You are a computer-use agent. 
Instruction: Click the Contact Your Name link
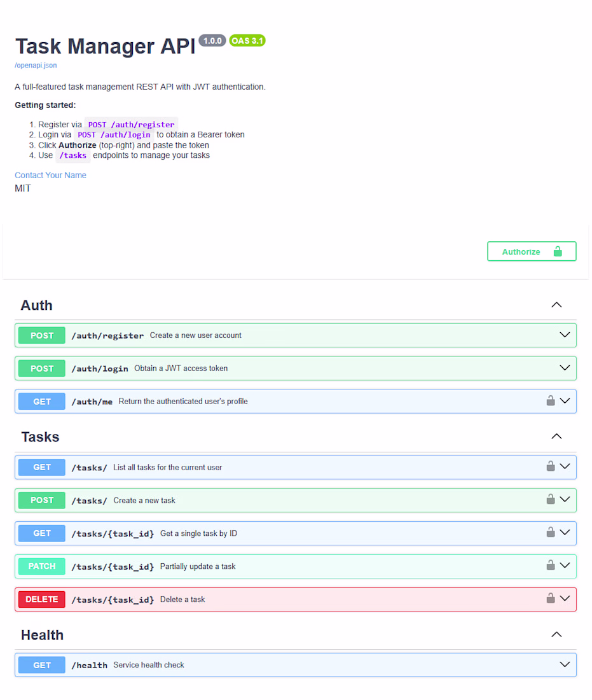pyautogui.click(x=50, y=175)
